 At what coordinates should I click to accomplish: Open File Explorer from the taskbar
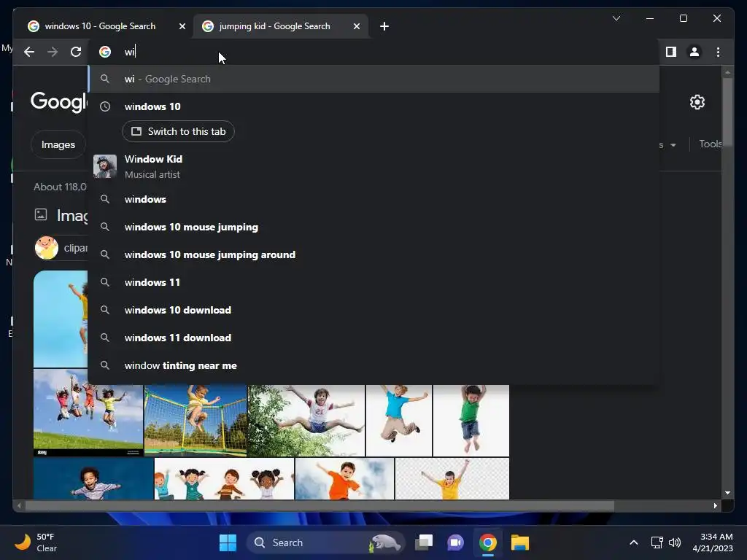pyautogui.click(x=519, y=542)
